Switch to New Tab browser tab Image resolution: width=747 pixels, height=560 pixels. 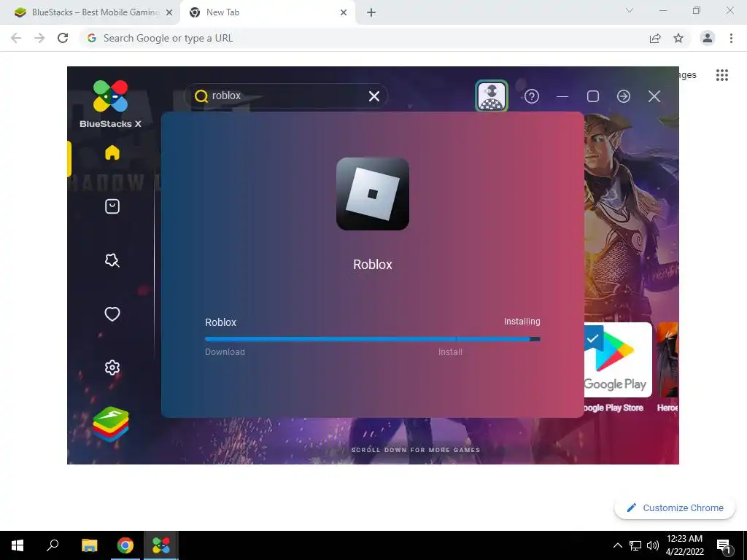[267, 12]
